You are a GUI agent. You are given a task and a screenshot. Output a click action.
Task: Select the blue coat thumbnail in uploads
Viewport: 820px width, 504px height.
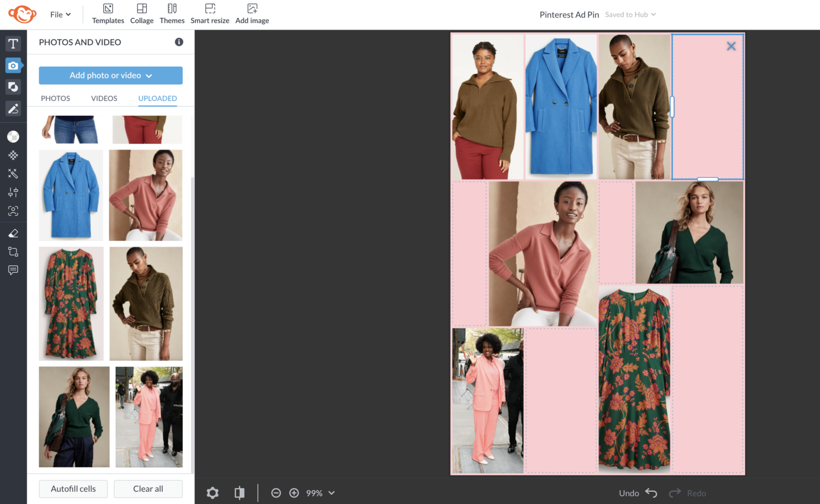coord(70,195)
